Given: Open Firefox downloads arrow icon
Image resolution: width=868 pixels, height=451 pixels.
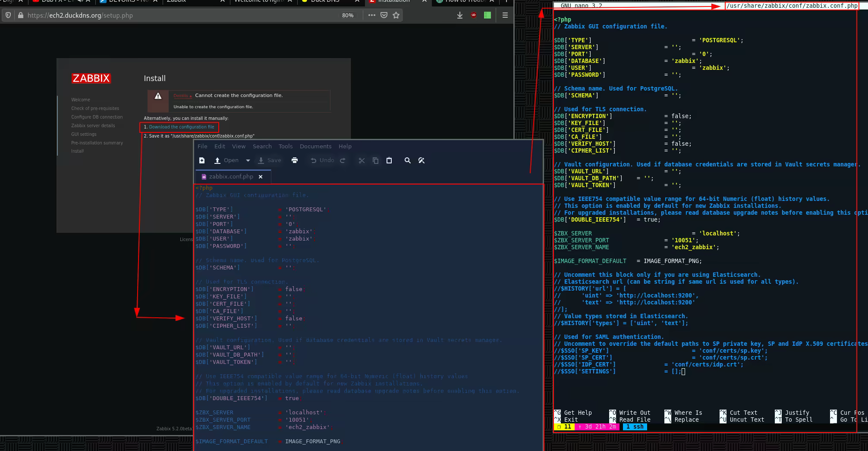Looking at the screenshot, I should (460, 15).
